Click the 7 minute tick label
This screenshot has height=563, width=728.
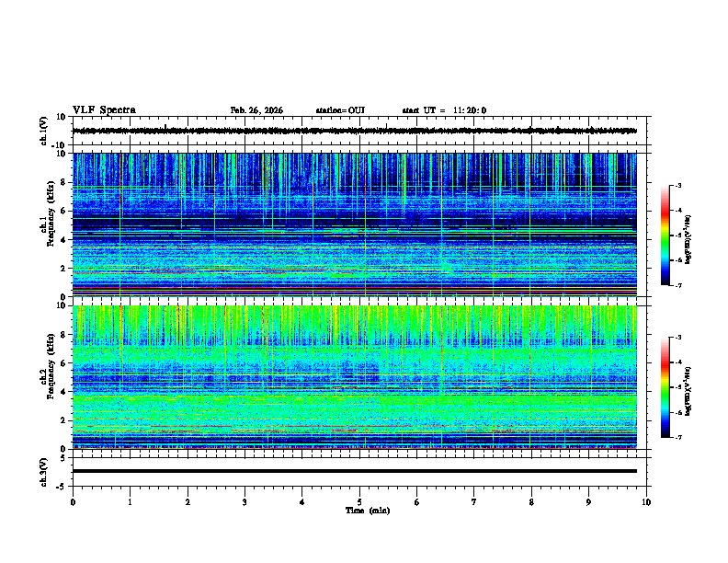coord(474,502)
